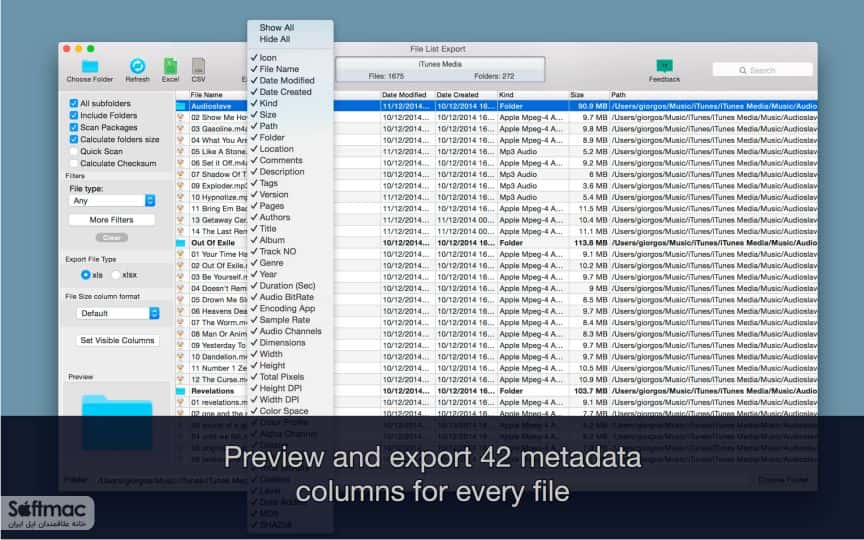Toggle the All subfolders checkbox

(73, 103)
